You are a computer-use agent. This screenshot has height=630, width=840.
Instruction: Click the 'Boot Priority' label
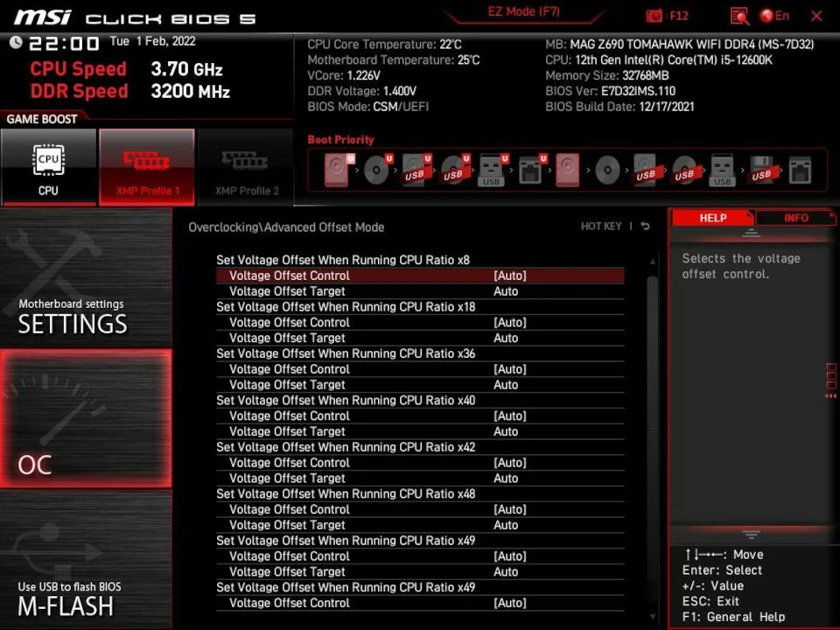(340, 140)
